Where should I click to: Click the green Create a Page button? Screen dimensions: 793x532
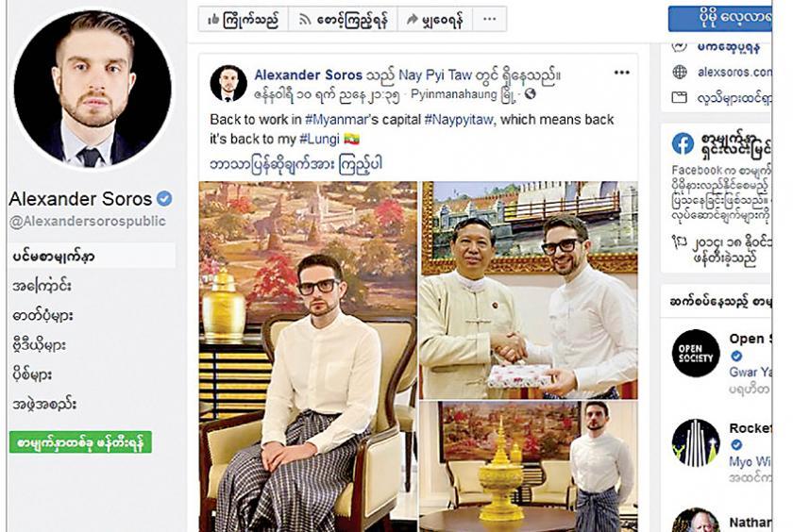point(80,442)
